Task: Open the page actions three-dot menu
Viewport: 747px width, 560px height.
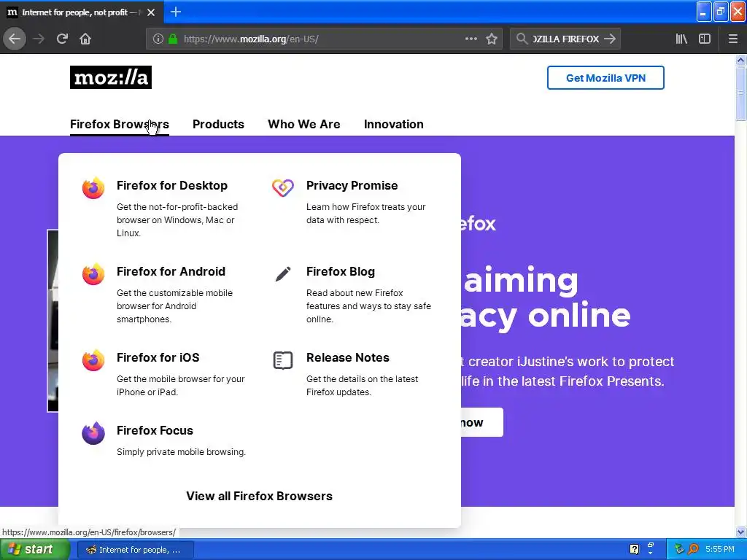Action: [471, 39]
